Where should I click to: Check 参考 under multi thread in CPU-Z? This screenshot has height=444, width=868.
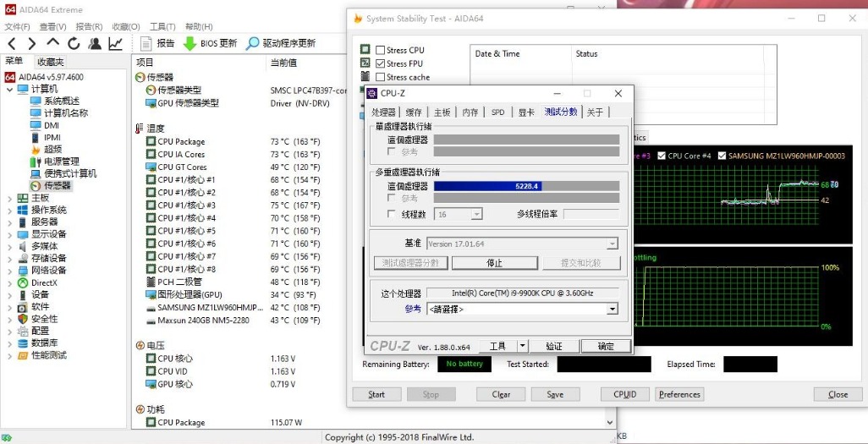click(392, 198)
